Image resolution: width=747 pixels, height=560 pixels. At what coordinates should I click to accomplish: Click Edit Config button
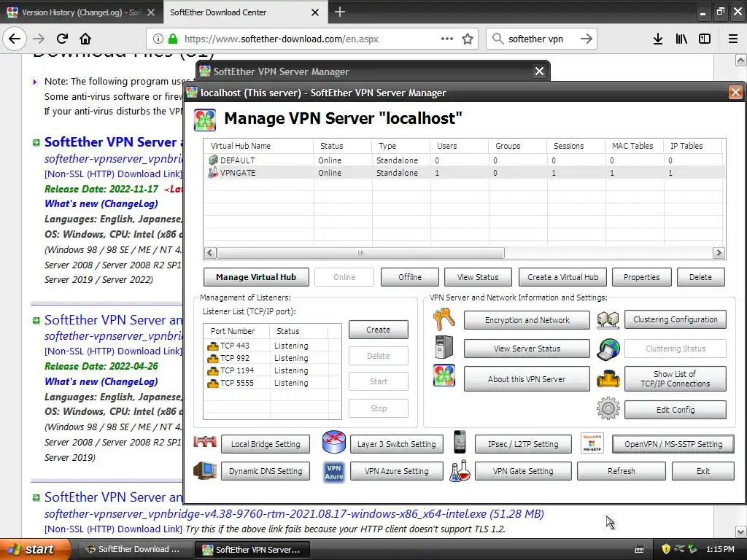675,410
